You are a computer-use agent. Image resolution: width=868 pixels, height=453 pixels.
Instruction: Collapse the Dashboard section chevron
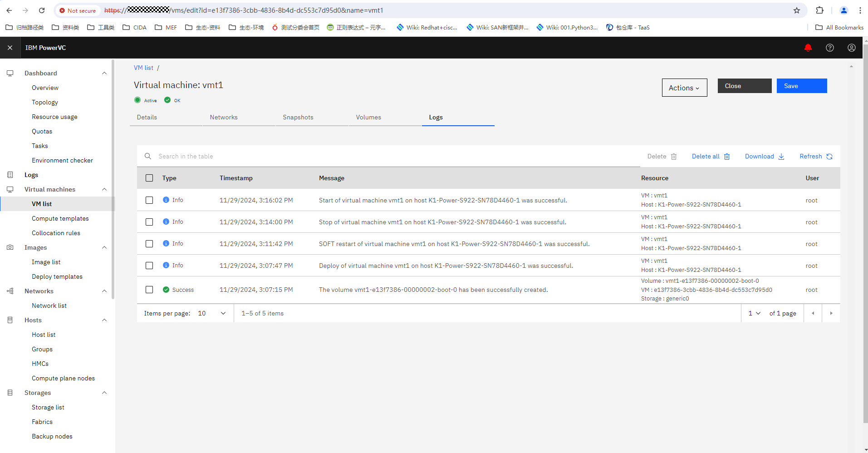click(104, 73)
